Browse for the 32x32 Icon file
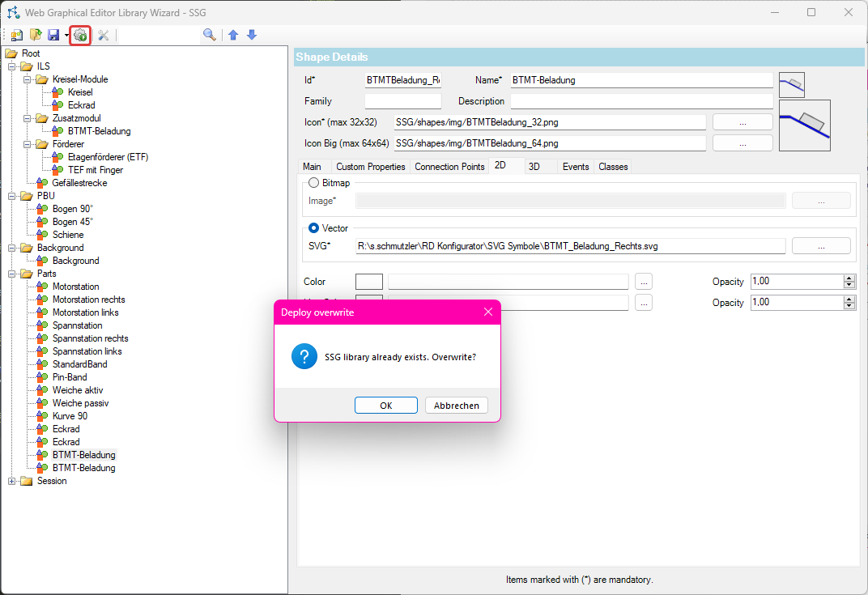Image resolution: width=868 pixels, height=595 pixels. point(742,122)
